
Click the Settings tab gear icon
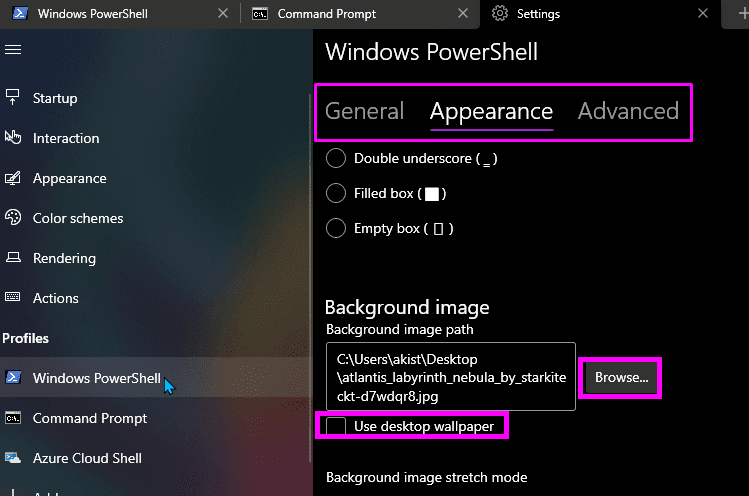tap(500, 13)
